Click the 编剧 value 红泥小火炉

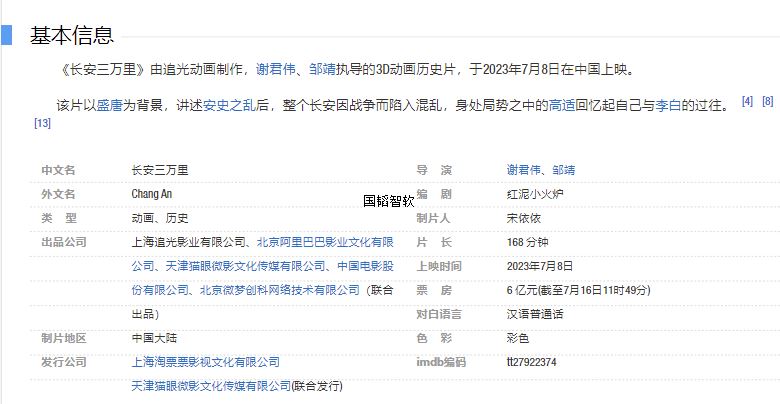coord(535,194)
